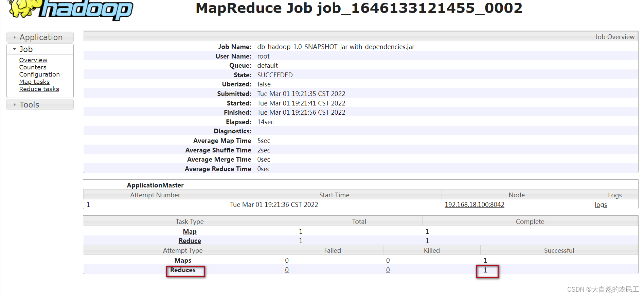Open killed Maps attempts count link

click(x=388, y=260)
